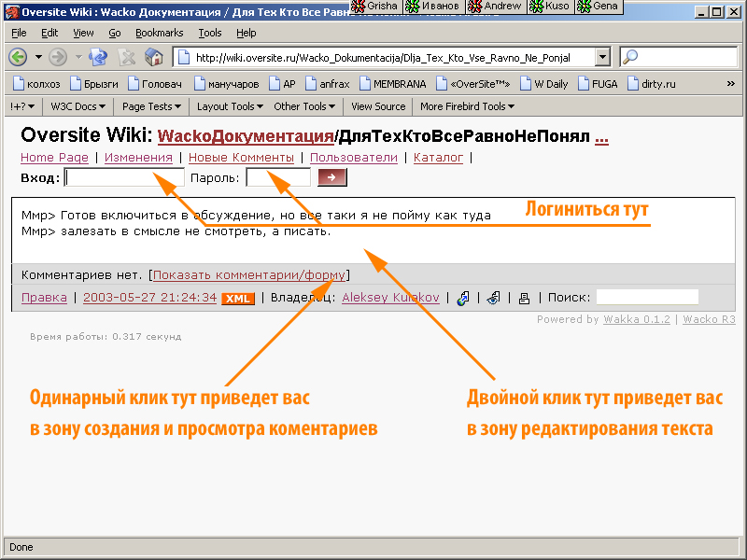Image resolution: width=747 pixels, height=560 pixels.
Task: Click the Изменения link
Action: point(138,158)
